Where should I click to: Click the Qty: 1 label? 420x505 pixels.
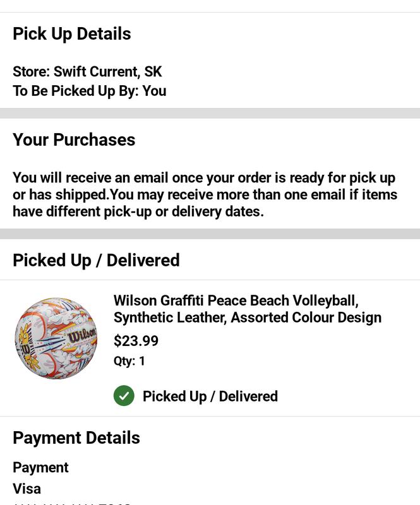coord(129,361)
